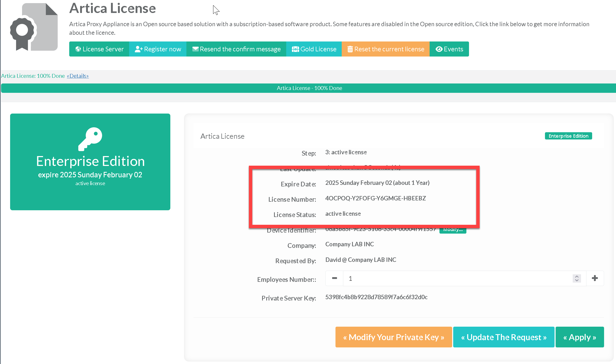This screenshot has height=364, width=616.
Task: Increase employees number with plus button
Action: click(x=595, y=278)
